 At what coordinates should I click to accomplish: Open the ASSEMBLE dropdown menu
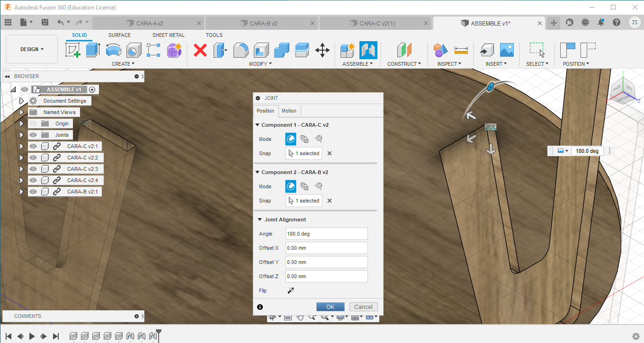[358, 64]
